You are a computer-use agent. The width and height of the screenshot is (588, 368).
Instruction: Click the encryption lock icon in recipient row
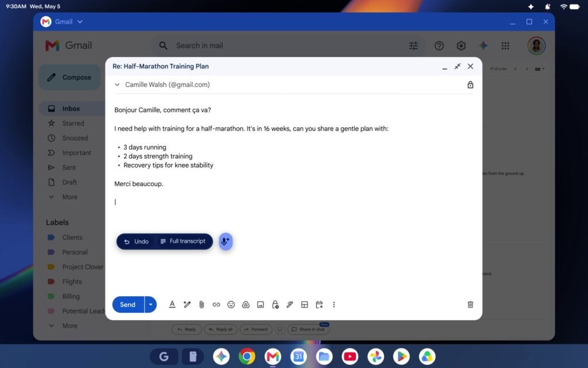[470, 85]
